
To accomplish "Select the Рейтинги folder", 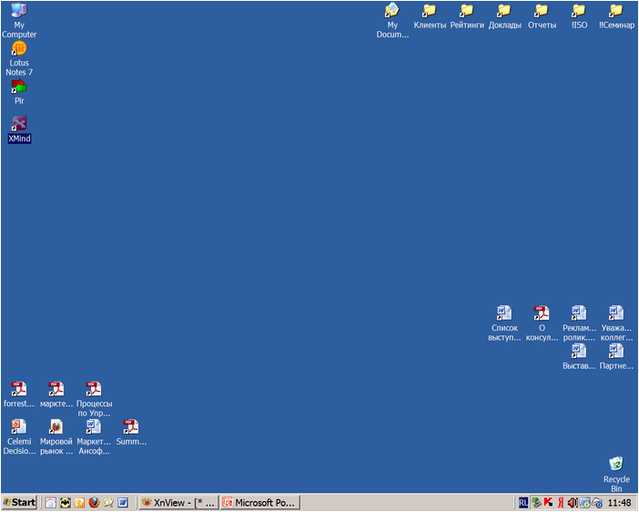I will (x=466, y=11).
